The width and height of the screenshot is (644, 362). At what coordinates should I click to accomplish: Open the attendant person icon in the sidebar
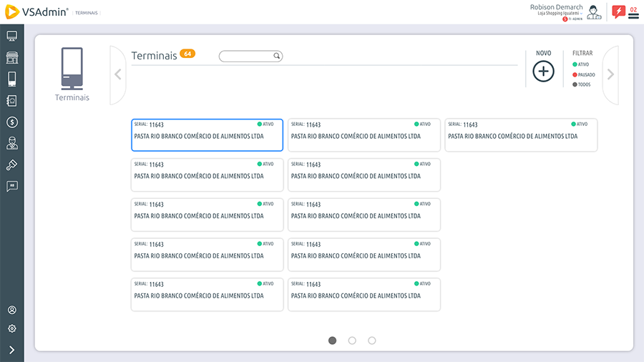pyautogui.click(x=11, y=143)
